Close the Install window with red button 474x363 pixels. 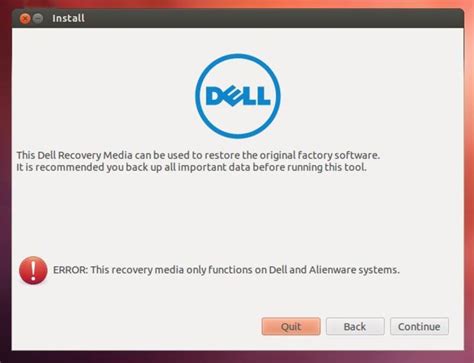(x=25, y=18)
